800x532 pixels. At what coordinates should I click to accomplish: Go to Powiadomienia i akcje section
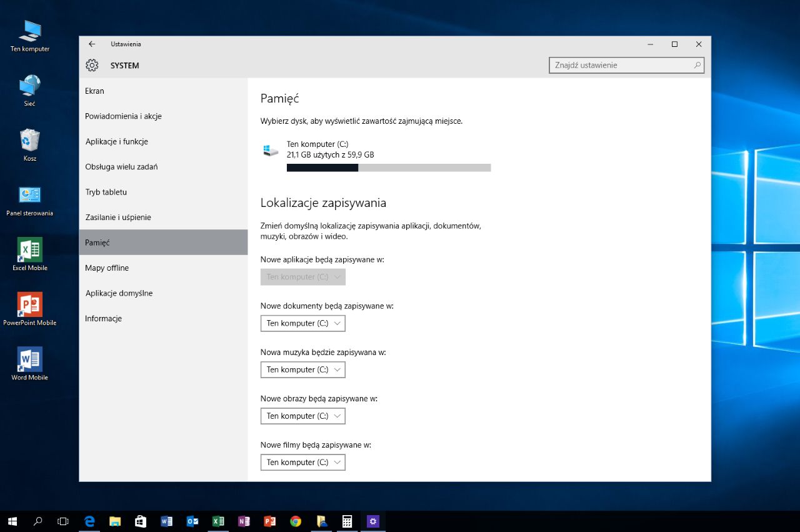[124, 116]
